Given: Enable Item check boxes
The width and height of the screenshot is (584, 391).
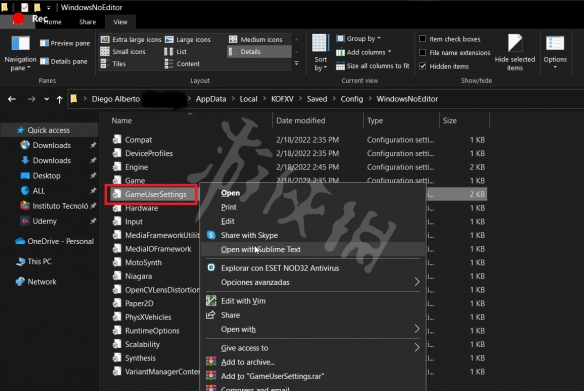Looking at the screenshot, I should coord(423,39).
